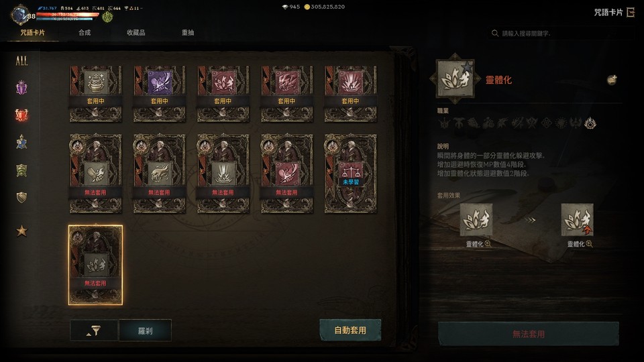
Task: Open the sort filter funnel dropdown
Action: click(94, 330)
